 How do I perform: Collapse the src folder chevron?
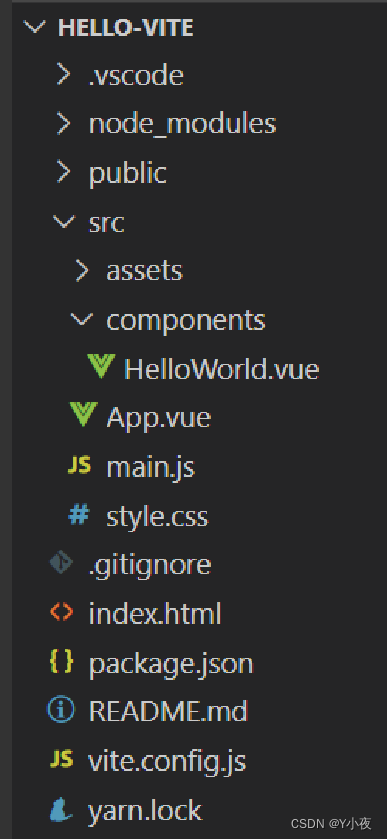[x=64, y=221]
